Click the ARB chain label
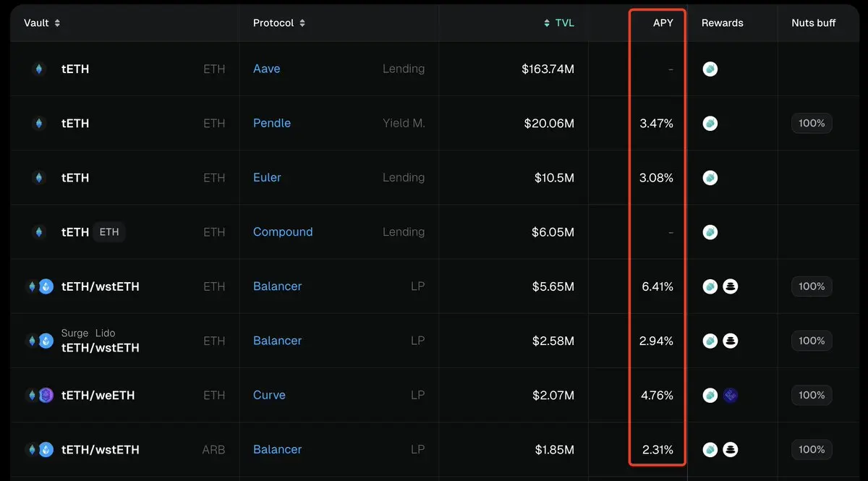Screen dimensions: 868x481 pyautogui.click(x=213, y=449)
